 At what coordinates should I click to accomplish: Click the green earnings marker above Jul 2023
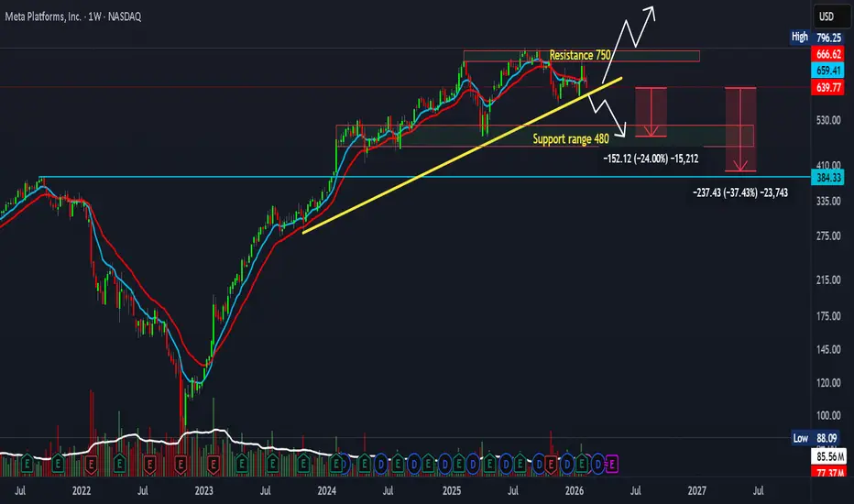[x=272, y=464]
